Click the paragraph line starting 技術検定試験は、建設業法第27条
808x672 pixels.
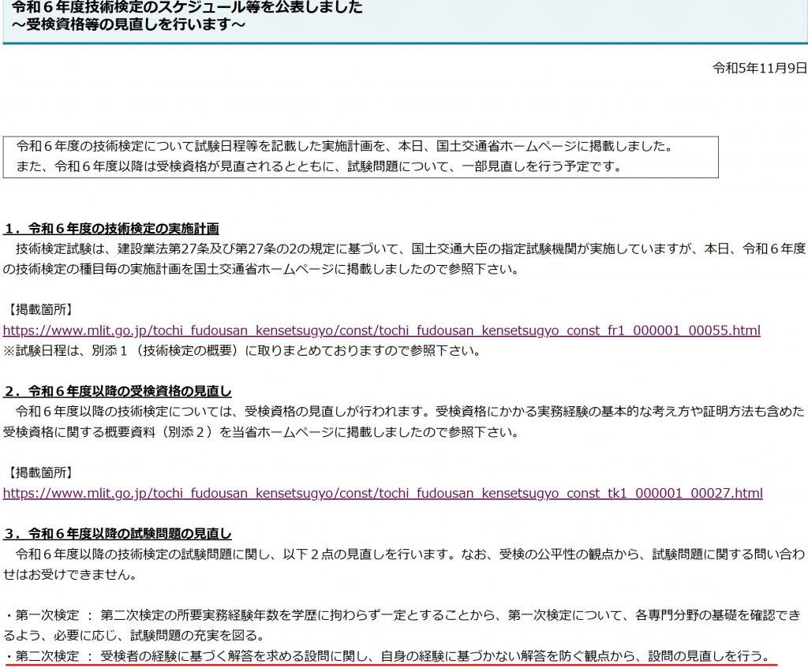point(410,248)
